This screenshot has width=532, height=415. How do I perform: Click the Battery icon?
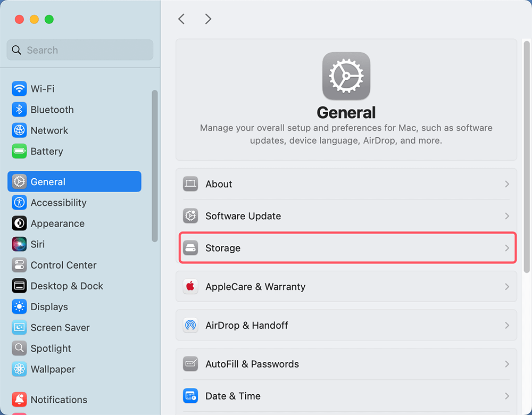(x=18, y=151)
